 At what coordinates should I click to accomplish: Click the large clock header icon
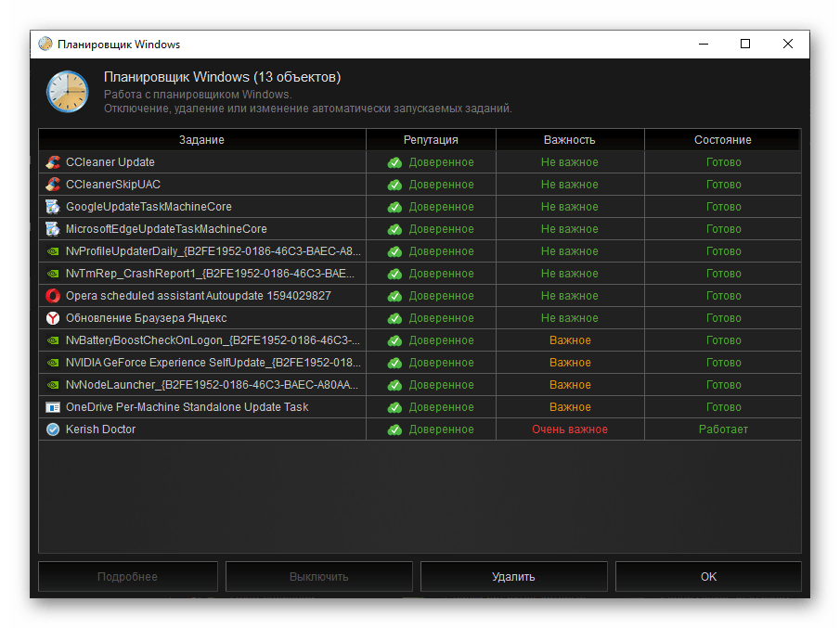click(68, 92)
